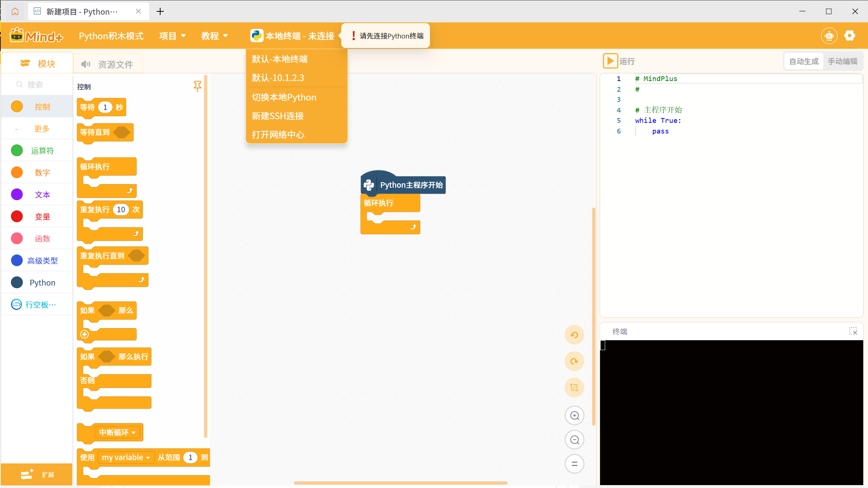Click the Run play icon
868x488 pixels.
[610, 61]
